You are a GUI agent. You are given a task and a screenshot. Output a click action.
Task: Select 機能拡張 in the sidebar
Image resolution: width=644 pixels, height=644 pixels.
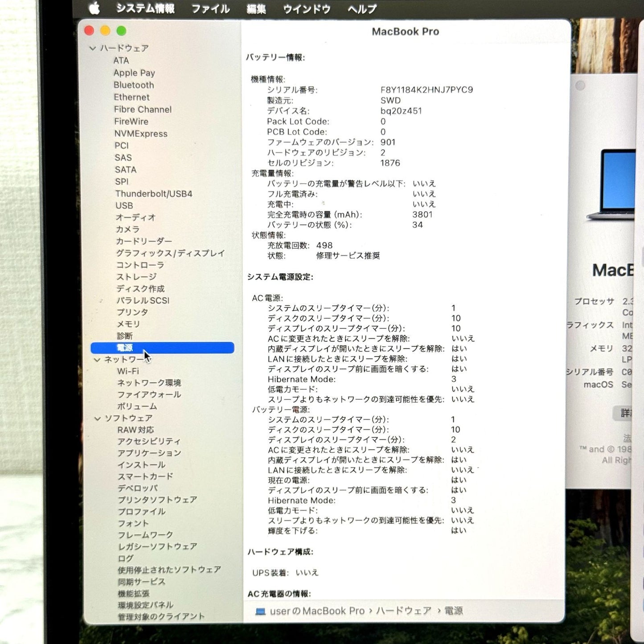(134, 594)
